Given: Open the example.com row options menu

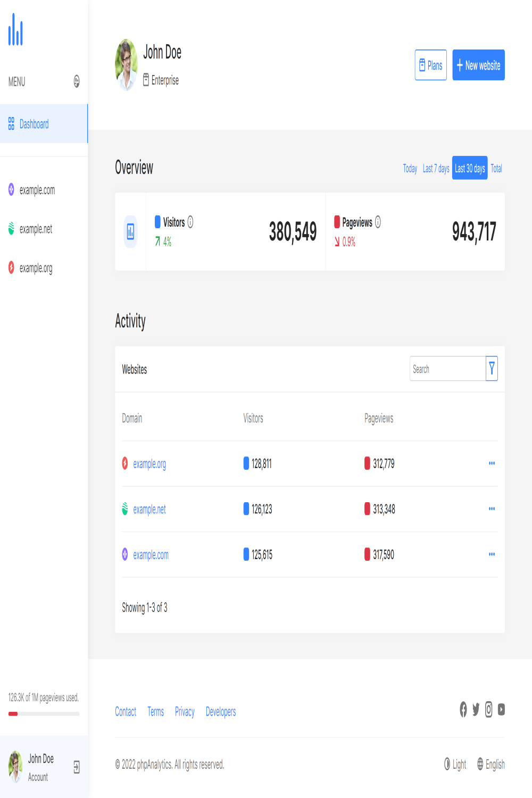Looking at the screenshot, I should pyautogui.click(x=492, y=554).
